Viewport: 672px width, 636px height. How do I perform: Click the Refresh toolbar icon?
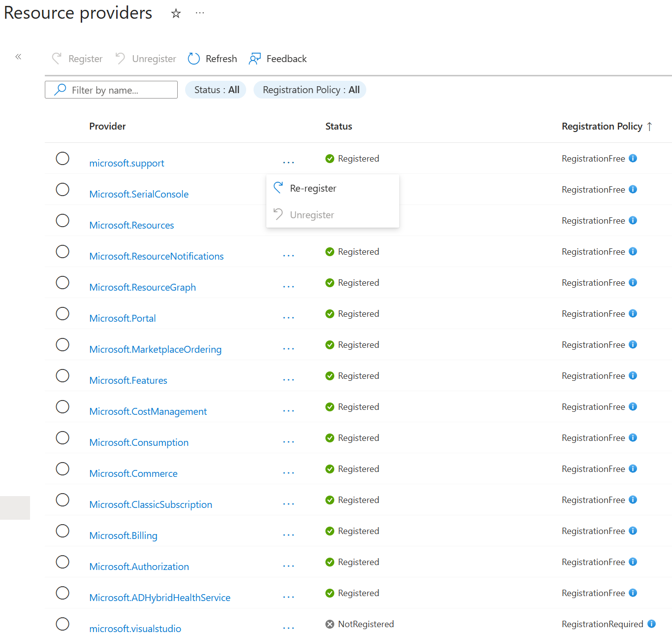pyautogui.click(x=194, y=59)
